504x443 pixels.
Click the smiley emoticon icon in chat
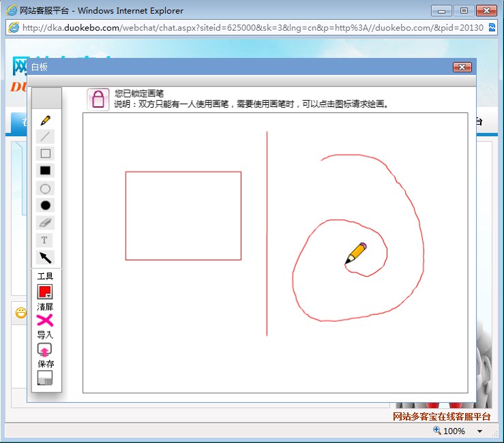coord(21,314)
